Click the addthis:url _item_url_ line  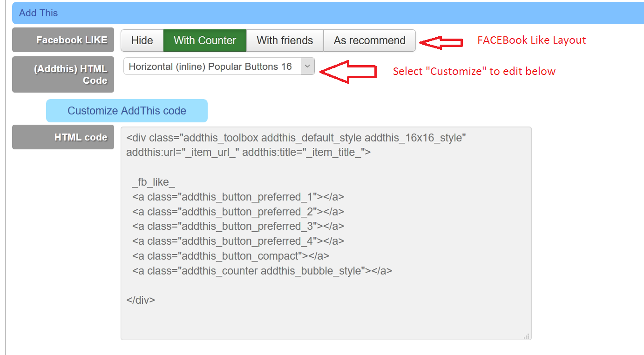tap(249, 152)
